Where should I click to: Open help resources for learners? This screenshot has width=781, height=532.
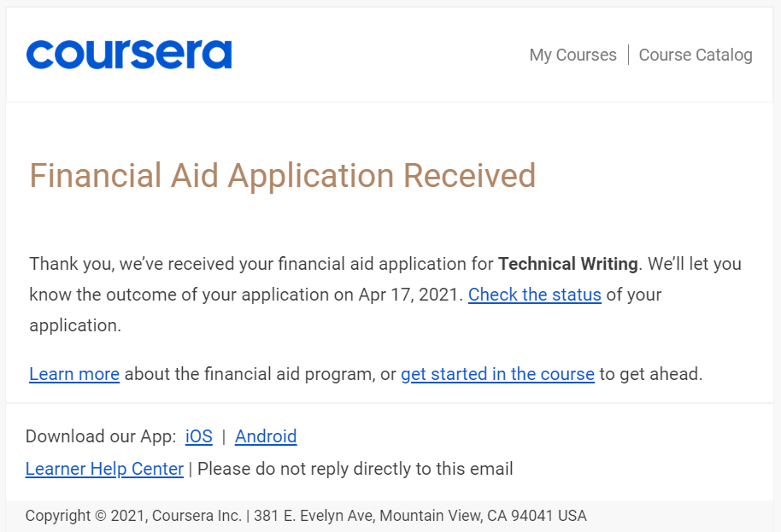[104, 469]
